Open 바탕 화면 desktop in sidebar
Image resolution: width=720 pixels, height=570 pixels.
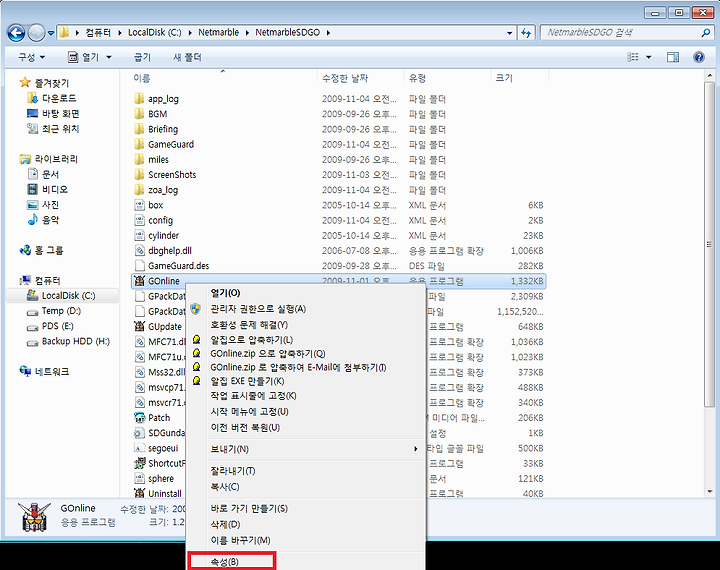click(x=53, y=113)
